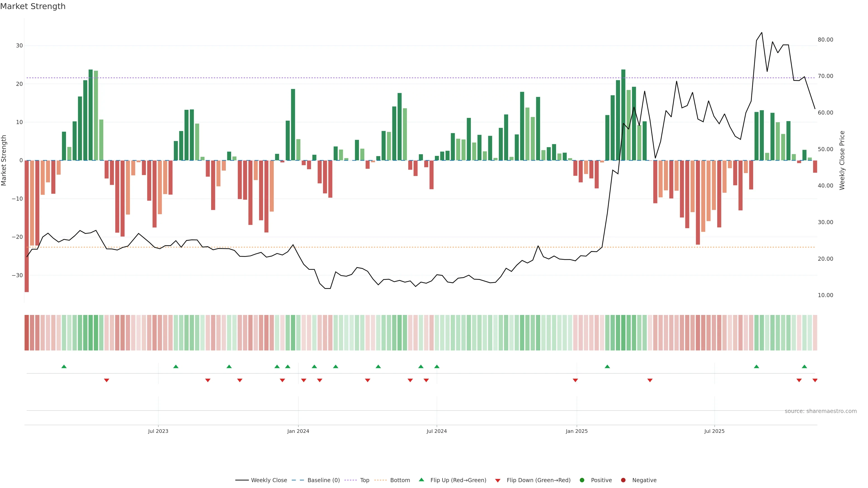Toggle the Baseline (0) legend entry

click(323, 480)
